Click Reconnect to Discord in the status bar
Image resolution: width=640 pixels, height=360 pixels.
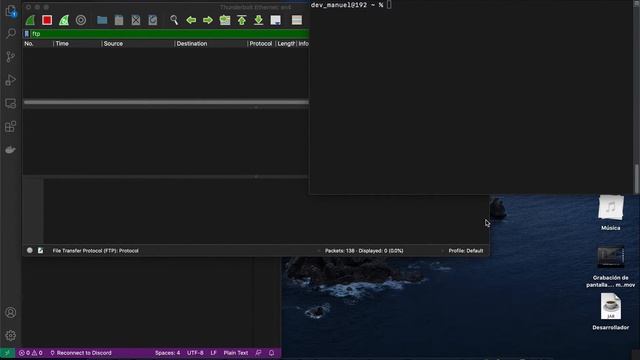click(81, 353)
